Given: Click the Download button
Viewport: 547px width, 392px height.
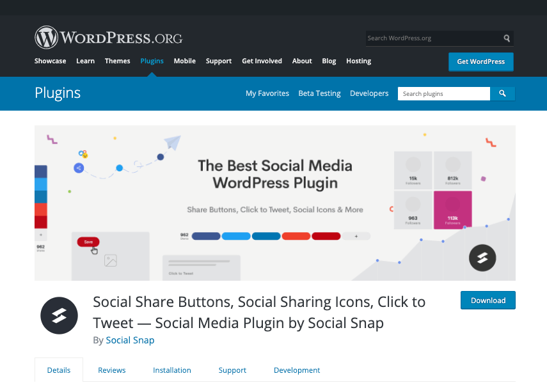Looking at the screenshot, I should [488, 301].
